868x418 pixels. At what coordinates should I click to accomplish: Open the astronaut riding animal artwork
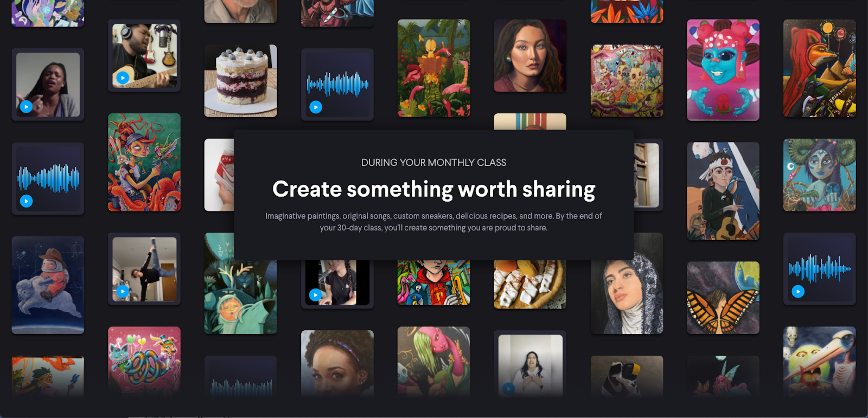(48, 285)
